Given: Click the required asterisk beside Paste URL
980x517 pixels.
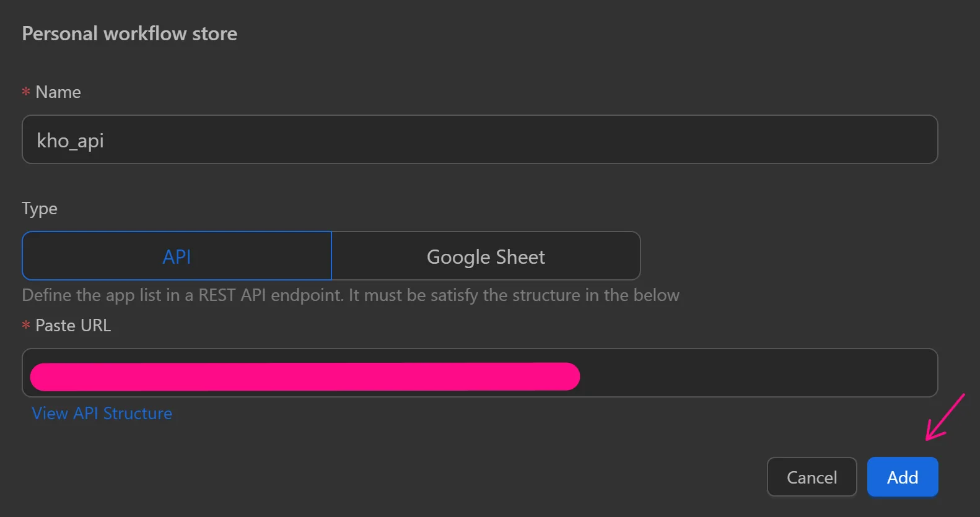Looking at the screenshot, I should (25, 325).
